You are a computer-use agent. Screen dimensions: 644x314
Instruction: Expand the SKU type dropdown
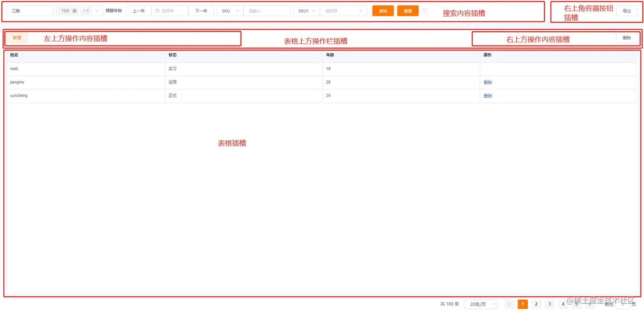[230, 11]
